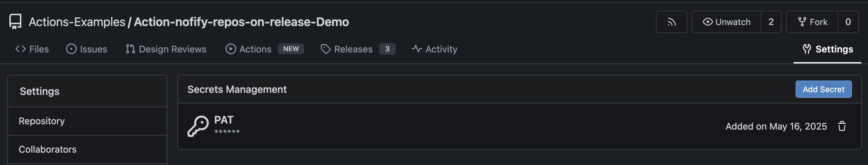Viewport: 868px width, 165px height.
Task: Click the key icon for PAT secret
Action: pos(198,126)
